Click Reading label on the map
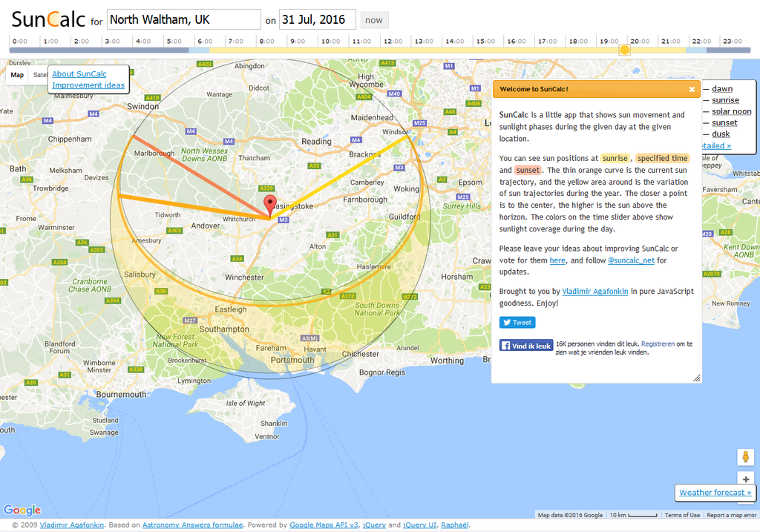The width and height of the screenshot is (760, 532). [316, 142]
